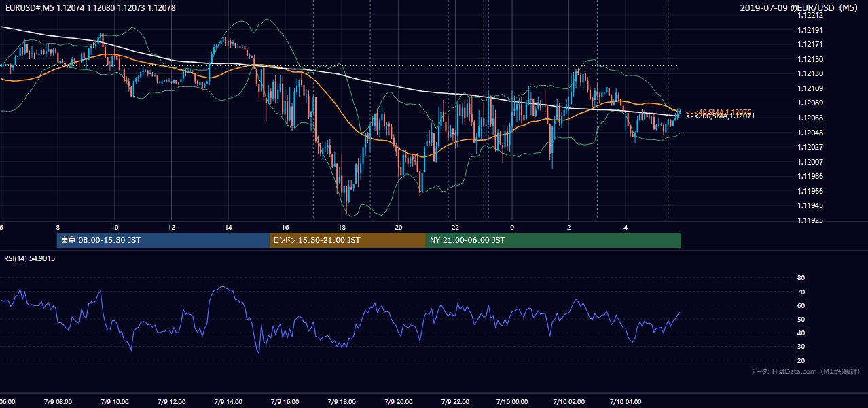Click price axis label 1.12212
868x408 pixels.
[x=811, y=15]
